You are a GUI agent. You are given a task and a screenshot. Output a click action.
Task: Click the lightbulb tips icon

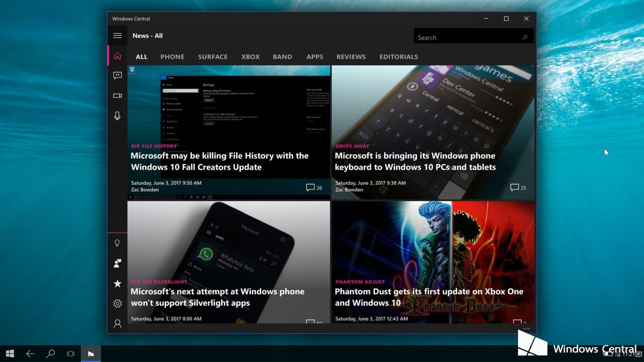(x=117, y=243)
